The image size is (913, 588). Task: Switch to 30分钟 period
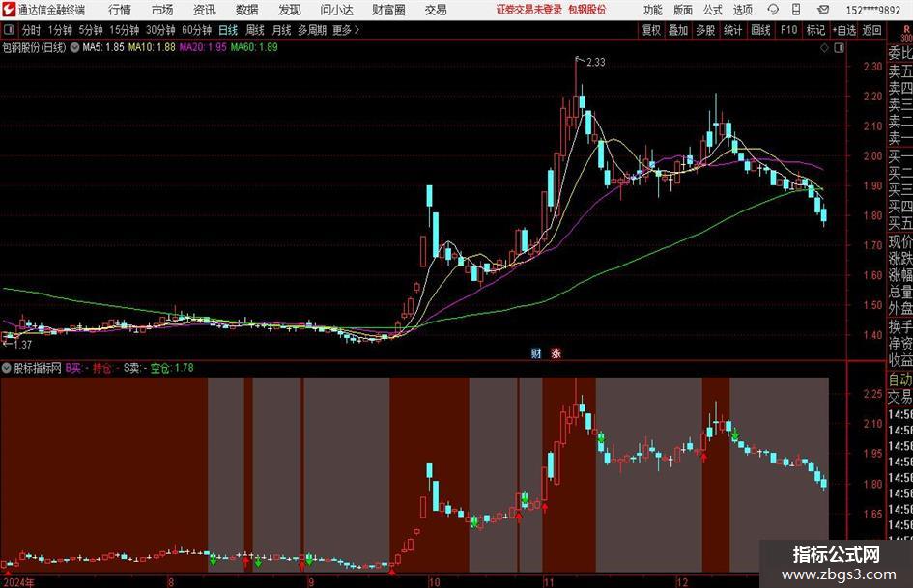(x=160, y=30)
